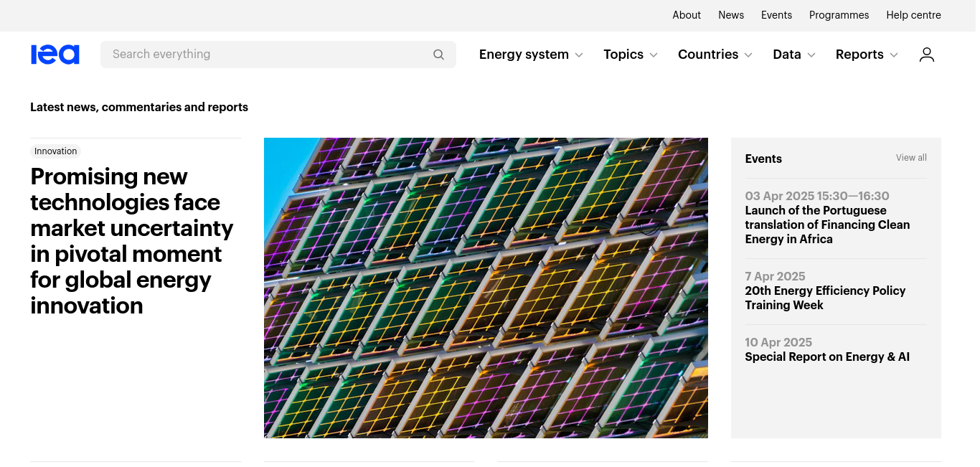
Task: Select the Innovation tag
Action: [56, 151]
